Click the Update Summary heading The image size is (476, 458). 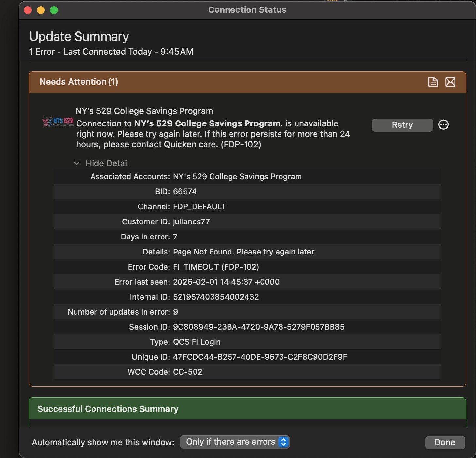pos(79,36)
